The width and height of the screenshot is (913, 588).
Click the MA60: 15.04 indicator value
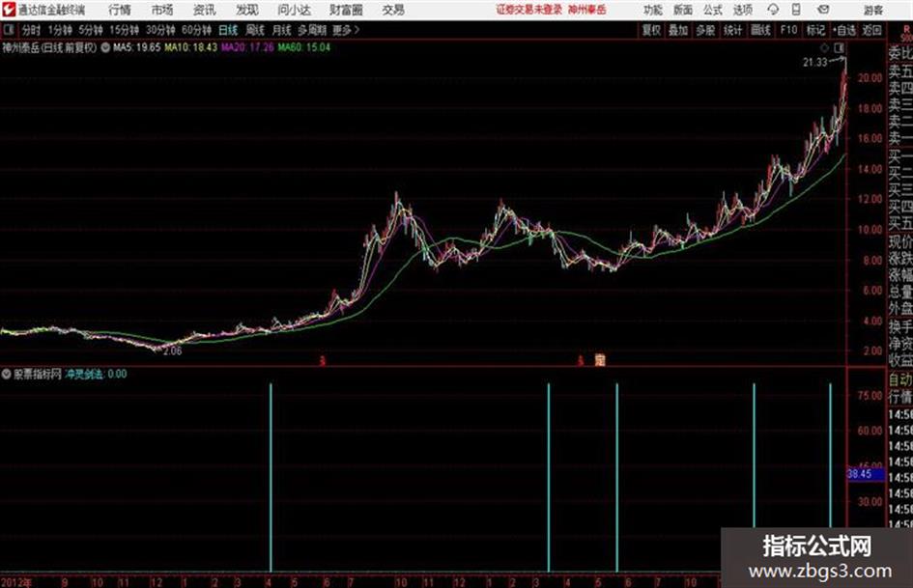click(304, 47)
